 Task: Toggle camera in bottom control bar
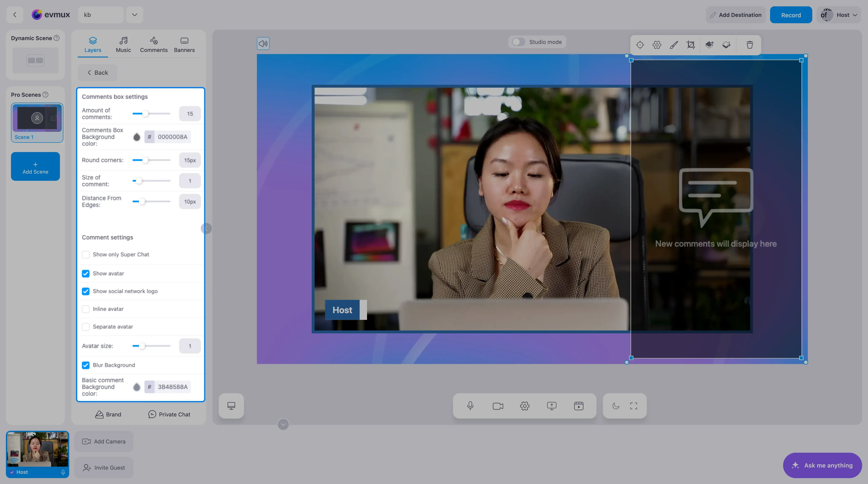[498, 406]
